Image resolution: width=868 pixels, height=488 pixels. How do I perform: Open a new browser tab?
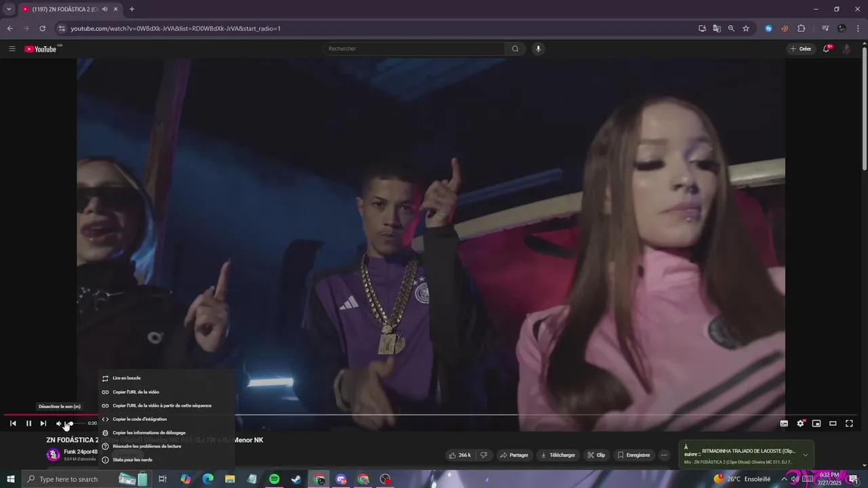[x=132, y=9]
